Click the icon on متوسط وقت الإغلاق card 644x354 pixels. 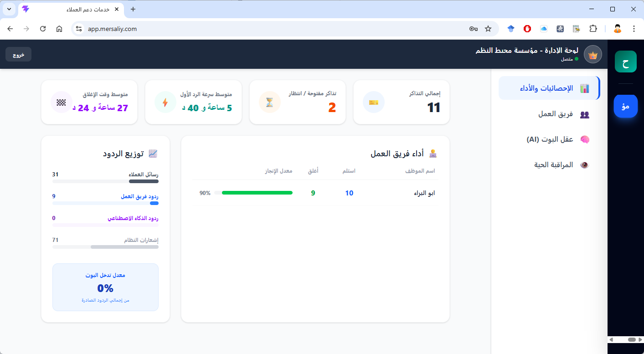[x=61, y=103]
